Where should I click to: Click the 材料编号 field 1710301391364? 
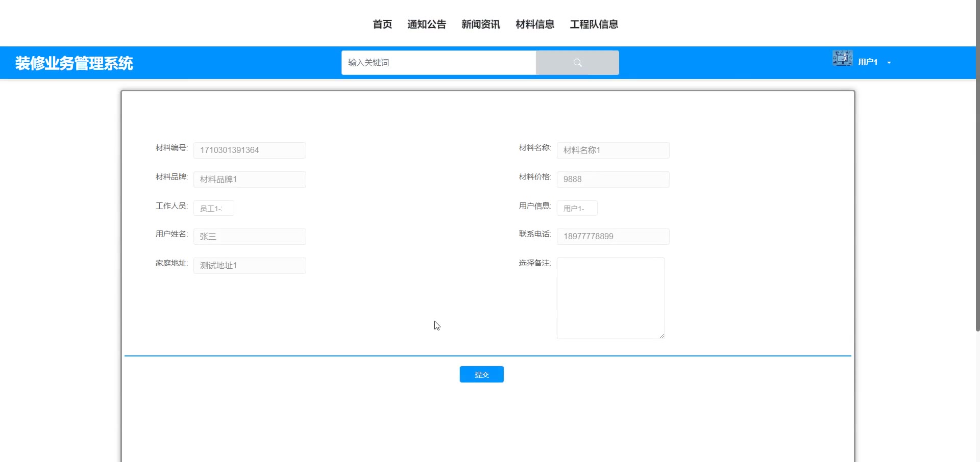click(x=250, y=150)
